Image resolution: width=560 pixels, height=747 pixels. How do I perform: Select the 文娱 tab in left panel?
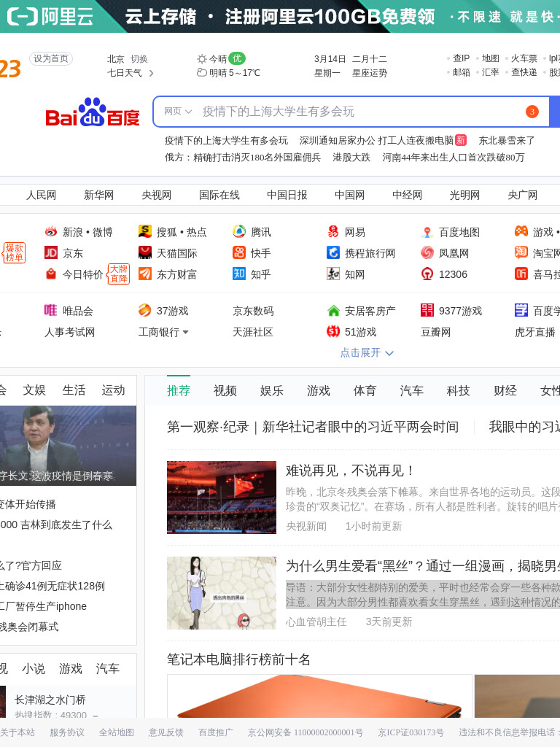[x=34, y=390]
